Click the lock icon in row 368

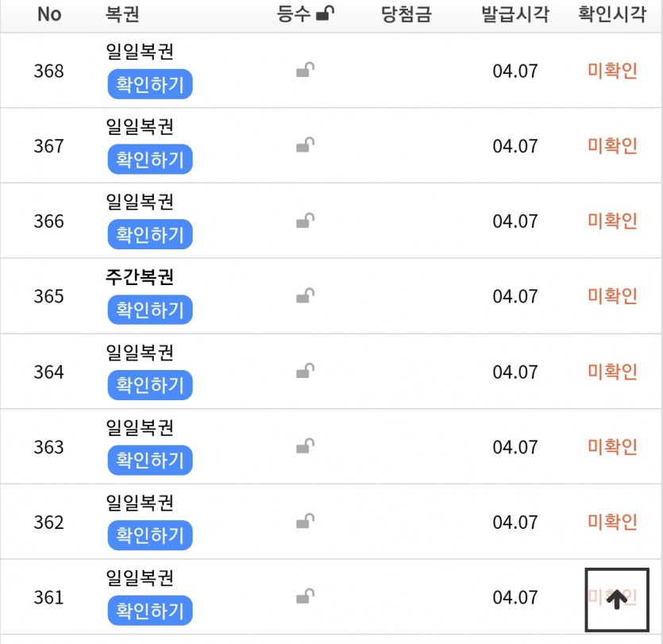305,71
